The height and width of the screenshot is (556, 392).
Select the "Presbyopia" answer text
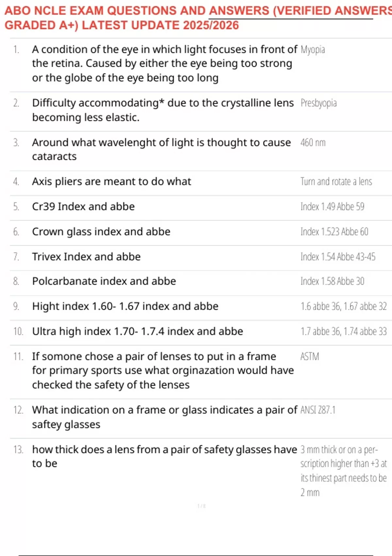[318, 103]
